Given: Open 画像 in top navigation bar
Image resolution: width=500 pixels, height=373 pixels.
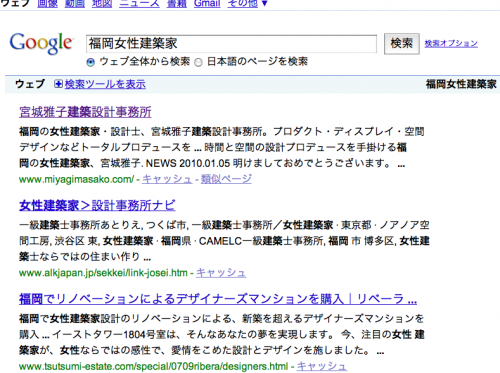Looking at the screenshot, I should 47,3.
